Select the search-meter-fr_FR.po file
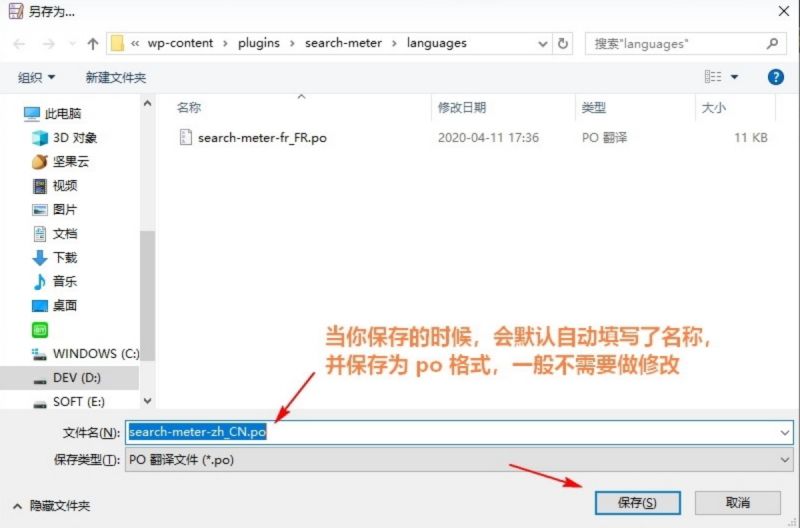This screenshot has width=800, height=528. (x=262, y=138)
